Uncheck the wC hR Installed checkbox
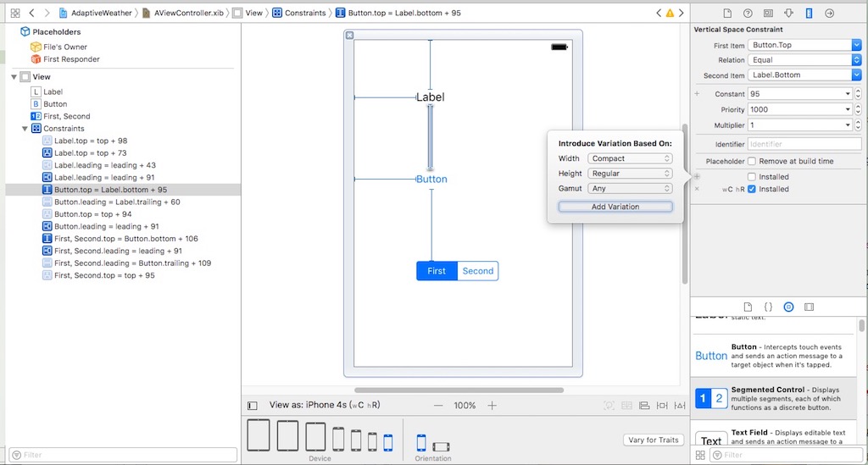The width and height of the screenshot is (868, 465). coord(752,189)
